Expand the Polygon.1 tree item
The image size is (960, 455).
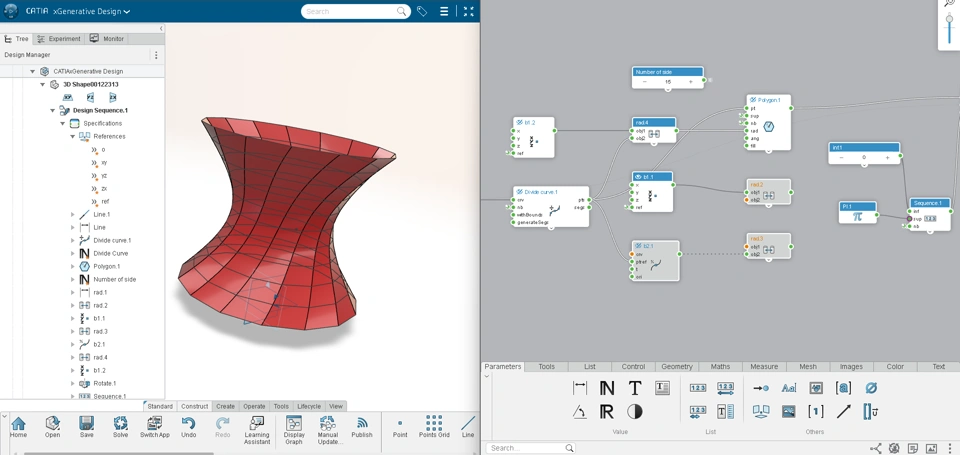[x=72, y=266]
